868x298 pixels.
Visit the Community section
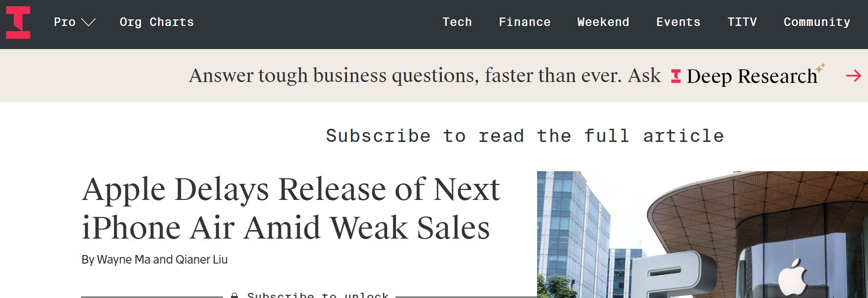[x=817, y=22]
